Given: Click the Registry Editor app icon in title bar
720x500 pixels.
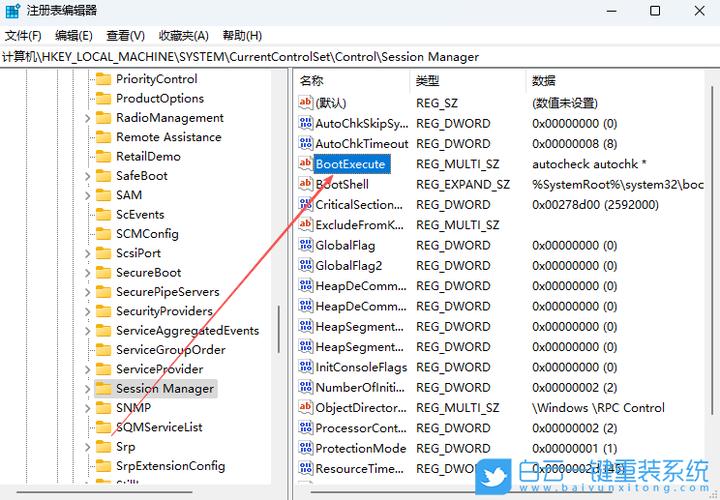Looking at the screenshot, I should [x=12, y=11].
